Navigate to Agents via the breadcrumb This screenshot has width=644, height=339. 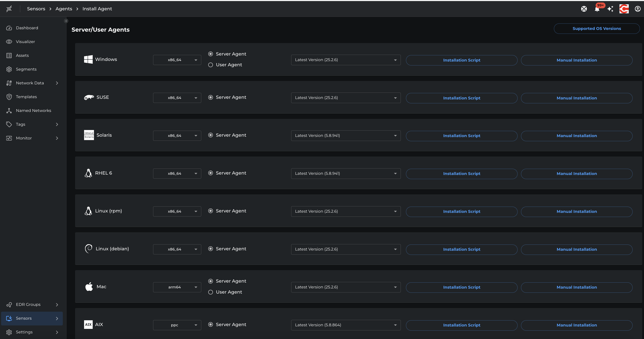[x=64, y=9]
